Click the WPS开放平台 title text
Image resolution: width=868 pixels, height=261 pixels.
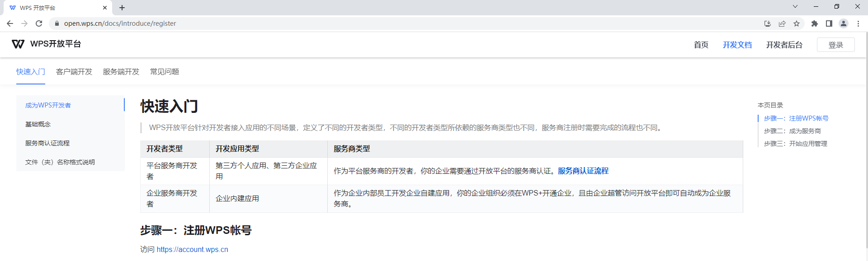(x=56, y=44)
